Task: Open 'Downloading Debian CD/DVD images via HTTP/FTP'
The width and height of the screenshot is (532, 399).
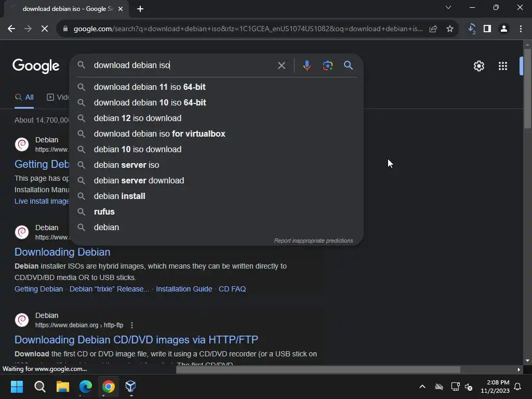Action: (x=137, y=340)
